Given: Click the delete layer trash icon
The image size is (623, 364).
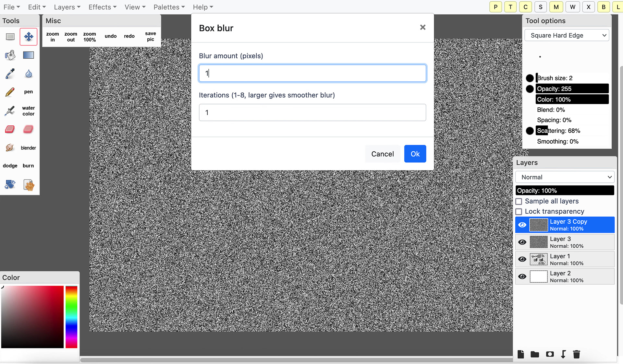Looking at the screenshot, I should pos(576,354).
